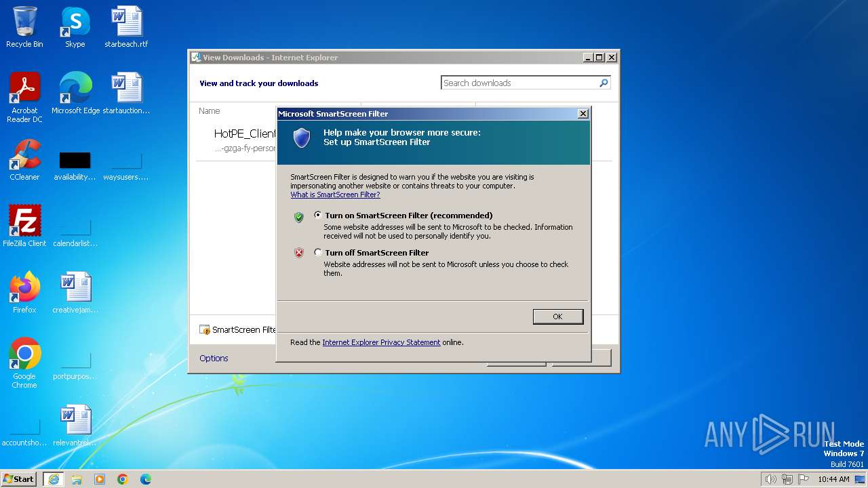Click Name column header in View Downloads
The width and height of the screenshot is (868, 488).
pyautogui.click(x=210, y=110)
